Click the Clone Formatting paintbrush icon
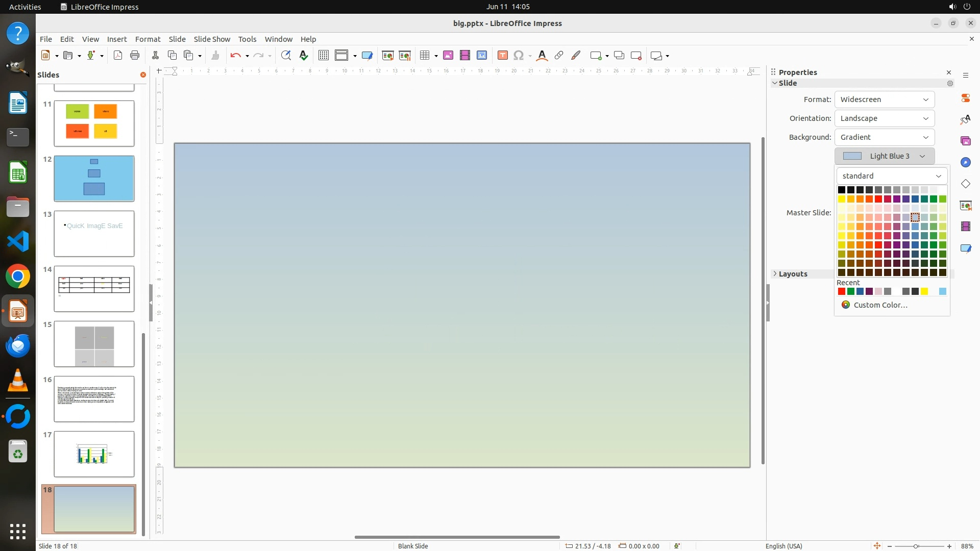 pos(215,56)
